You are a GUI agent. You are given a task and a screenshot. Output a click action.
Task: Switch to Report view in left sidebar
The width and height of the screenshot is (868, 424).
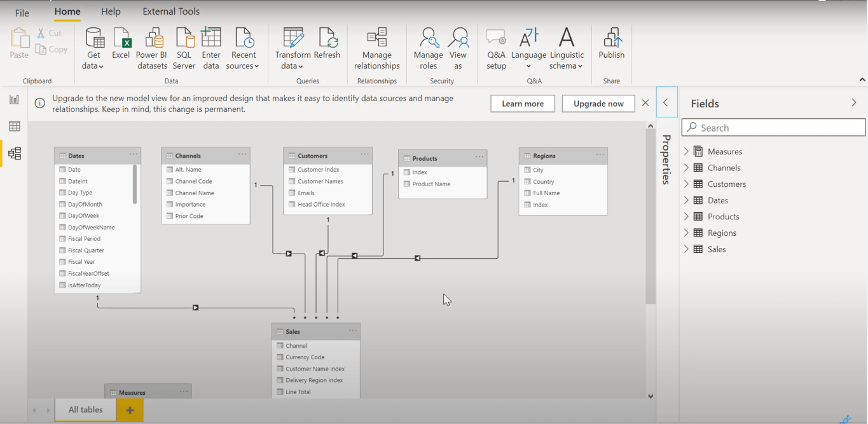[x=14, y=100]
